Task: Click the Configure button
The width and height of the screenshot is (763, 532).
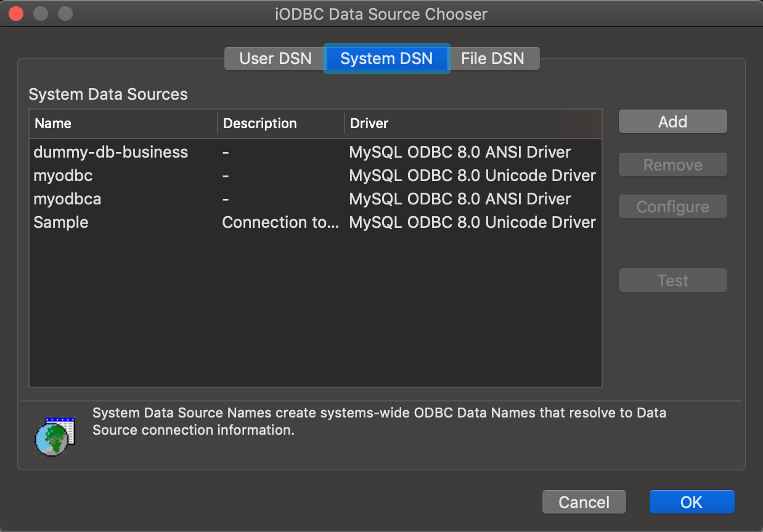Action: (672, 207)
